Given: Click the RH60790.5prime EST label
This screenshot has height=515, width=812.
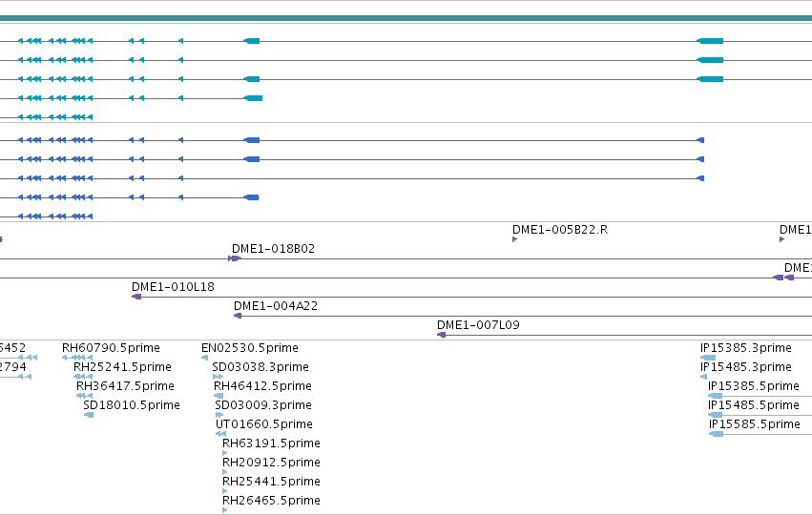Looking at the screenshot, I should (x=111, y=348).
